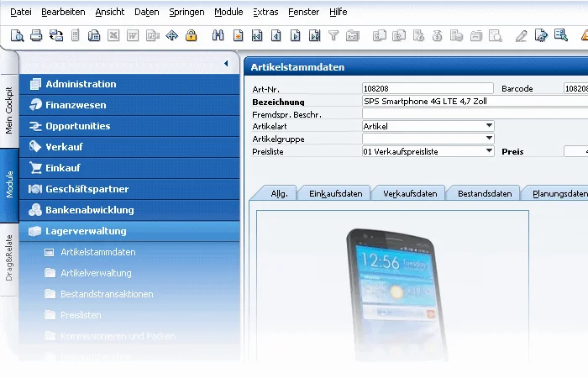Click the base document left-arrow icon

pos(380,35)
